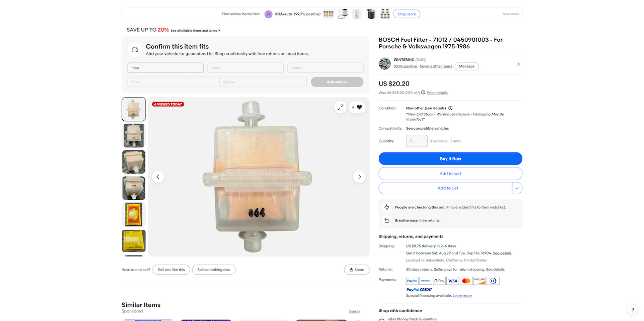Open See compatible vehicles link
The height and width of the screenshot is (321, 644).
[427, 128]
